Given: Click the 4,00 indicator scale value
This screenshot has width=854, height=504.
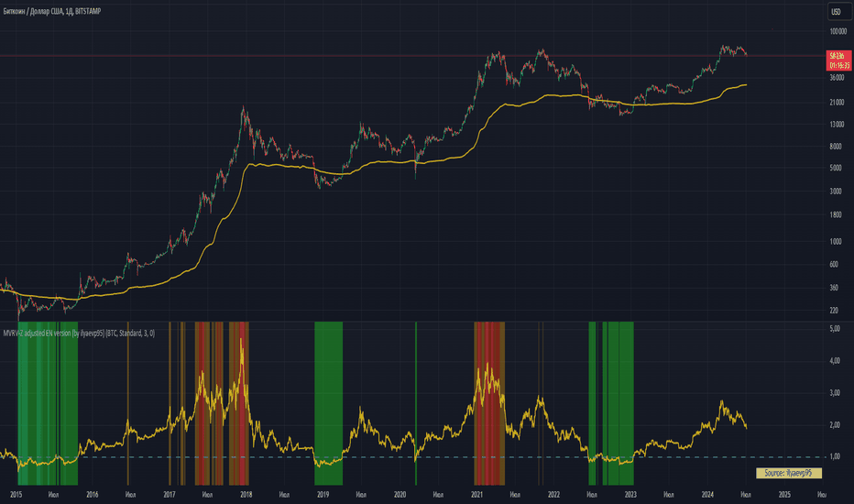Looking at the screenshot, I should click(835, 361).
